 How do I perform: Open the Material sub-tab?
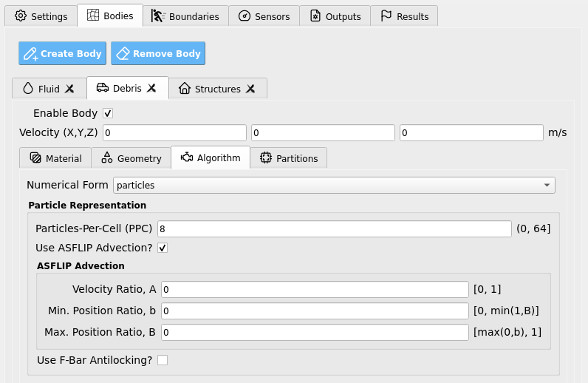coord(55,158)
